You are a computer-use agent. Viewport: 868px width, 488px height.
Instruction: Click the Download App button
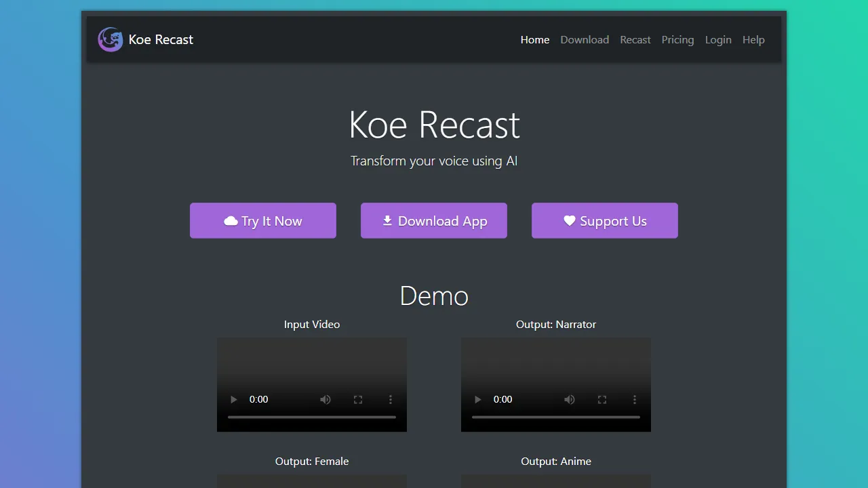click(434, 220)
